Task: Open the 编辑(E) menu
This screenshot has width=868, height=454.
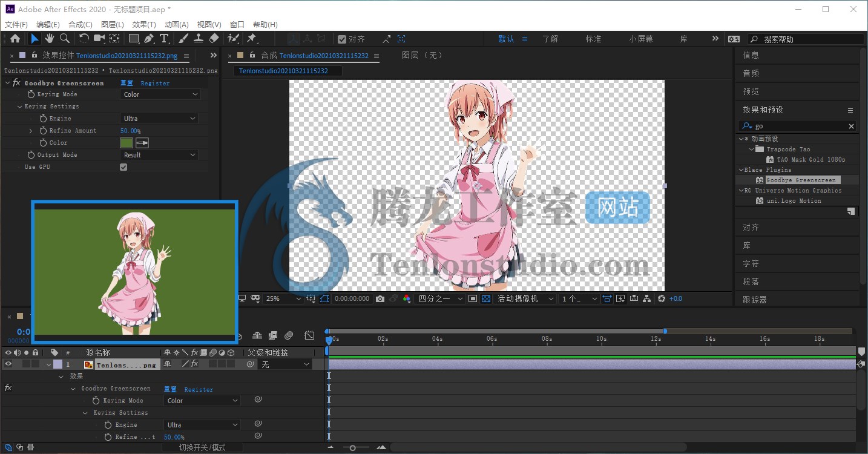Action: point(48,25)
